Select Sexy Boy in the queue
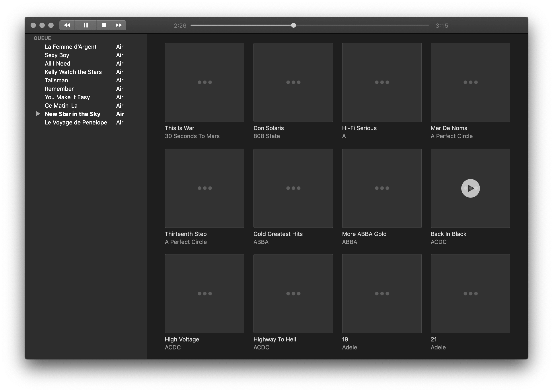 click(x=57, y=55)
